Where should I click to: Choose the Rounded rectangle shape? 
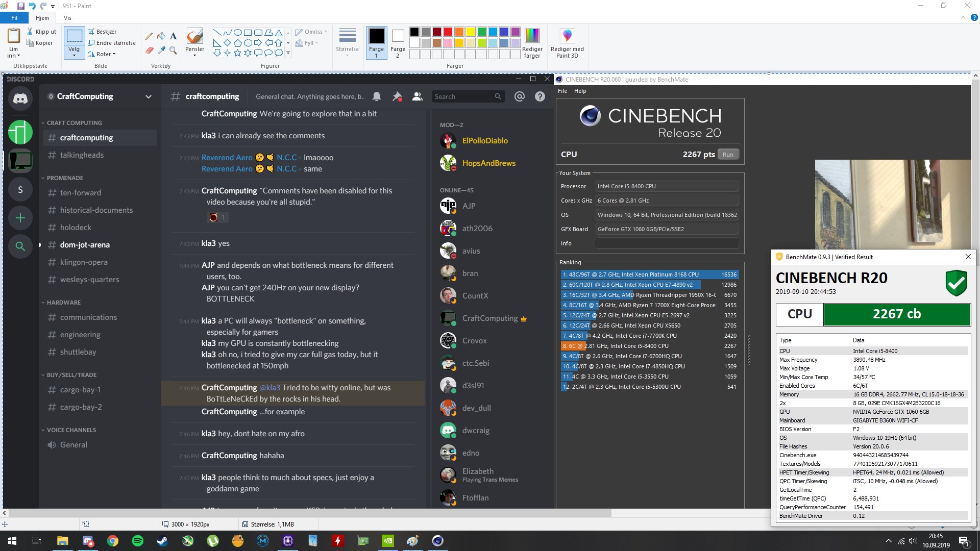click(x=258, y=32)
